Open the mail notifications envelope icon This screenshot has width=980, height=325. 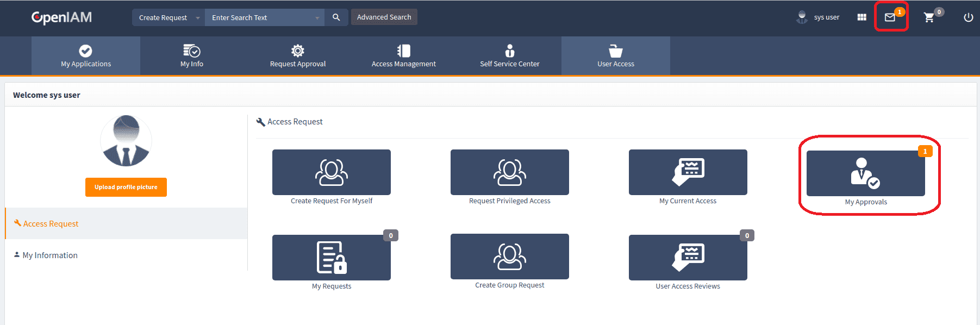click(x=890, y=17)
